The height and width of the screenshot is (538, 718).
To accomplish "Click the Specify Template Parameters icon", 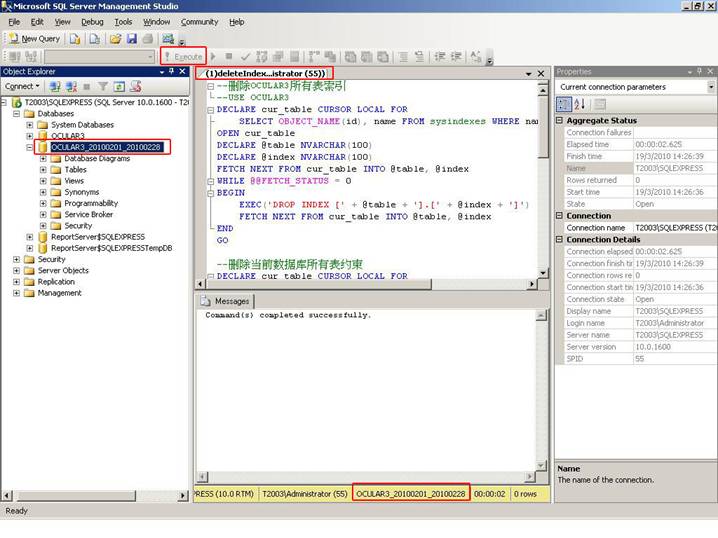I will click(x=476, y=56).
